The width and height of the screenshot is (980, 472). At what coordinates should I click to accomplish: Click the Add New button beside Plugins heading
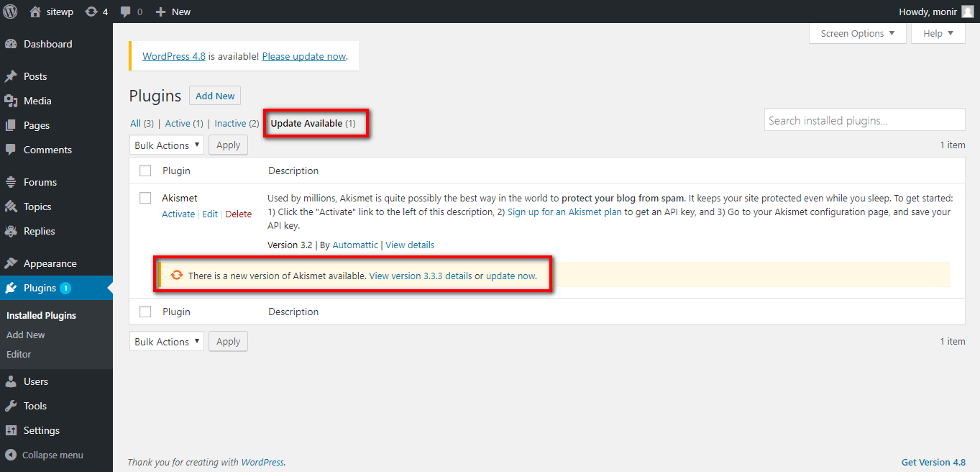[x=215, y=96]
